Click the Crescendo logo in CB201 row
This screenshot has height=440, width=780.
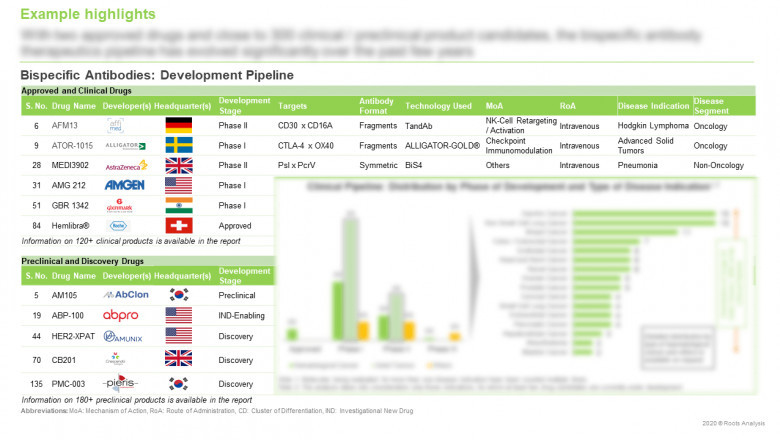(x=115, y=358)
